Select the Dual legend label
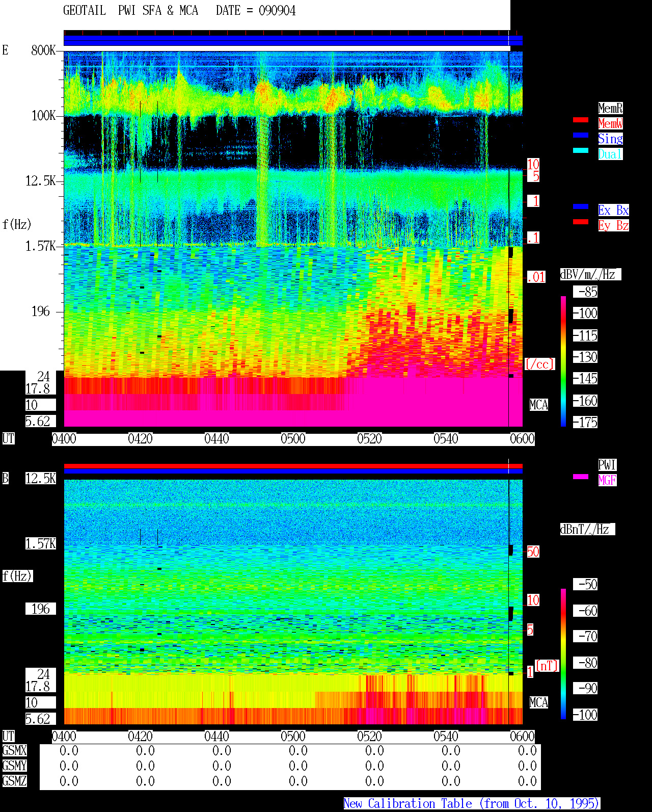The width and height of the screenshot is (652, 812). click(610, 154)
